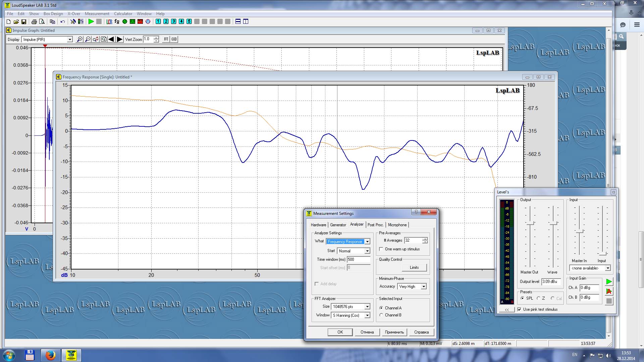Tile windows vertically using toolbar icon
644x362 pixels.
[246, 21]
